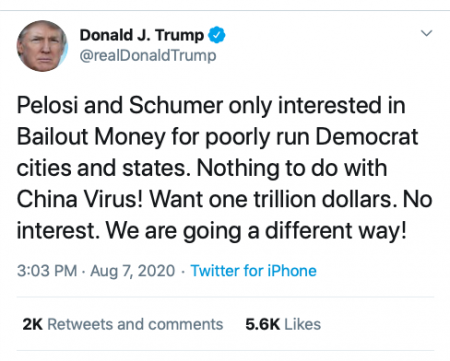The width and height of the screenshot is (450, 361).
Task: Click the blue verified badge icon
Action: pyautogui.click(x=217, y=35)
